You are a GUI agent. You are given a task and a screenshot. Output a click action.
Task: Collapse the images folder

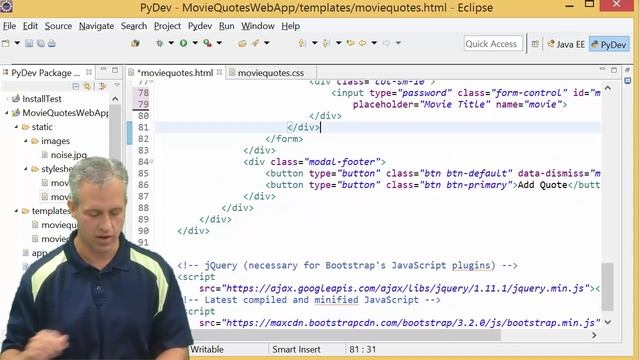26,141
